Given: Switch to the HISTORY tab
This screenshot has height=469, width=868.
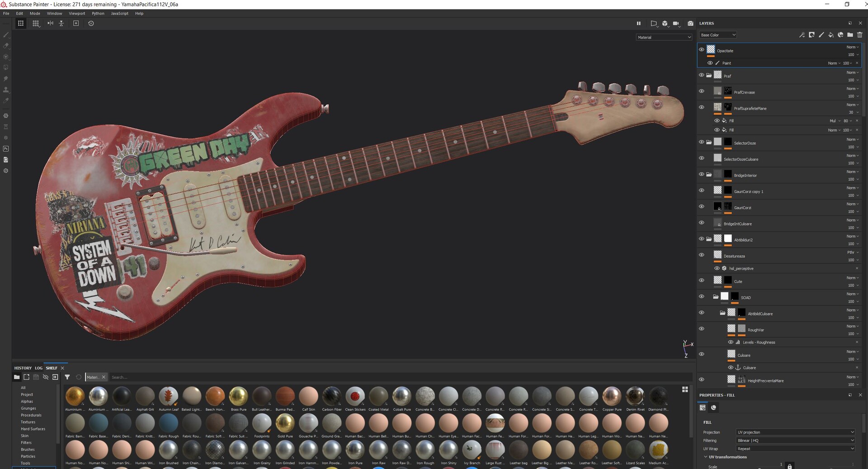Looking at the screenshot, I should (x=23, y=368).
